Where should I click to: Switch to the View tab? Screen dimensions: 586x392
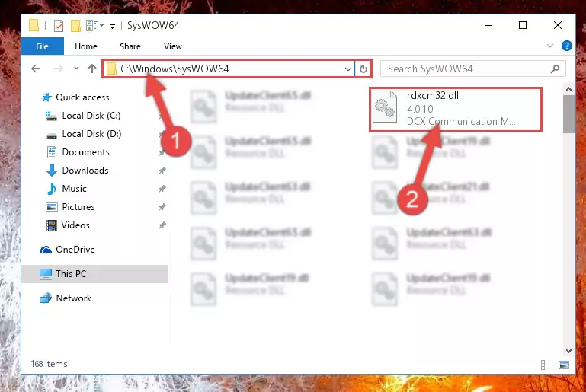[173, 46]
